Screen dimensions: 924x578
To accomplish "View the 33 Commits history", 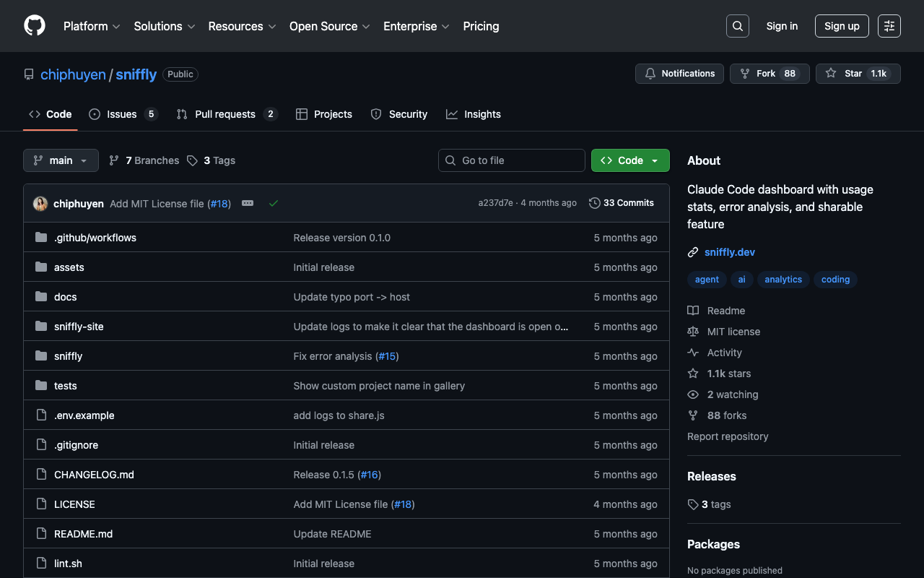I will click(622, 203).
